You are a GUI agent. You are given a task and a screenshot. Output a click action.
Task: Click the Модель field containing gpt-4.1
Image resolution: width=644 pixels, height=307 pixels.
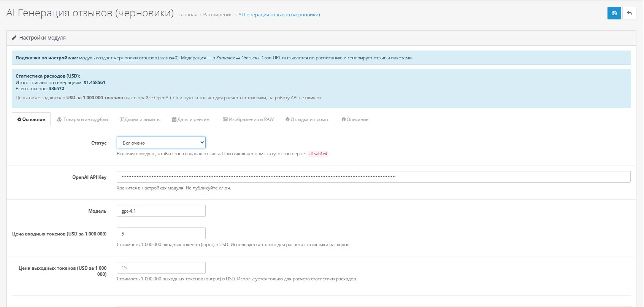pyautogui.click(x=161, y=211)
